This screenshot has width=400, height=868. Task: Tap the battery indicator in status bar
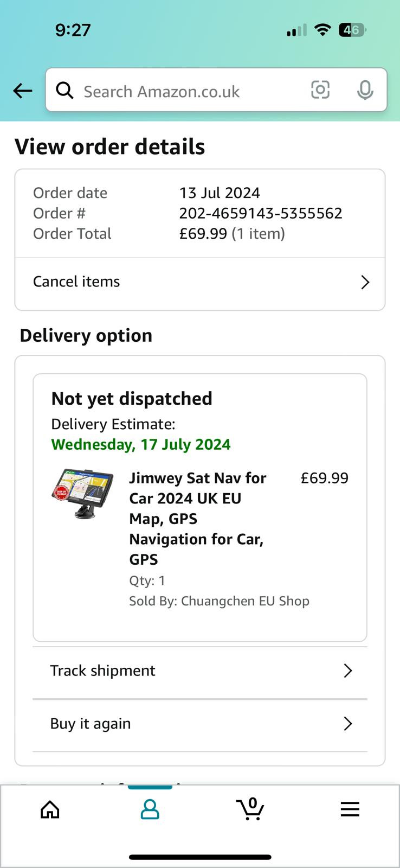[x=352, y=30]
